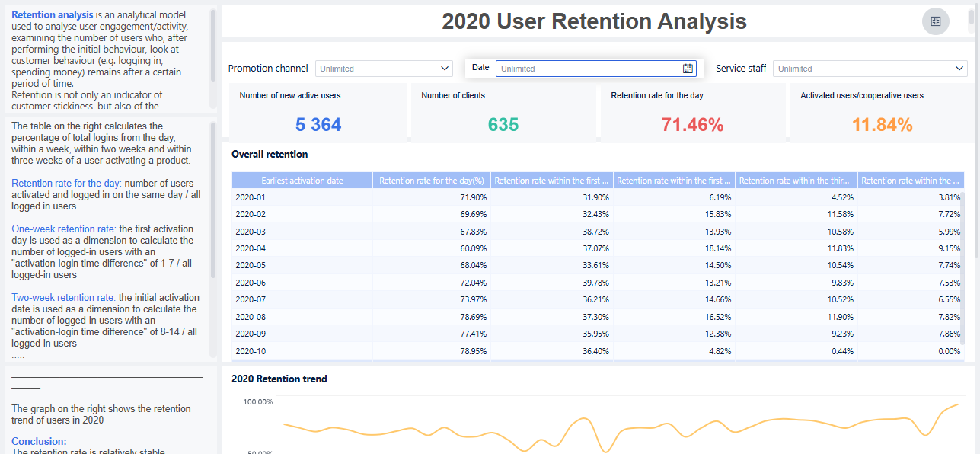Viewport: 980px width, 454px height.
Task: Click into the Date input field
Action: (588, 69)
